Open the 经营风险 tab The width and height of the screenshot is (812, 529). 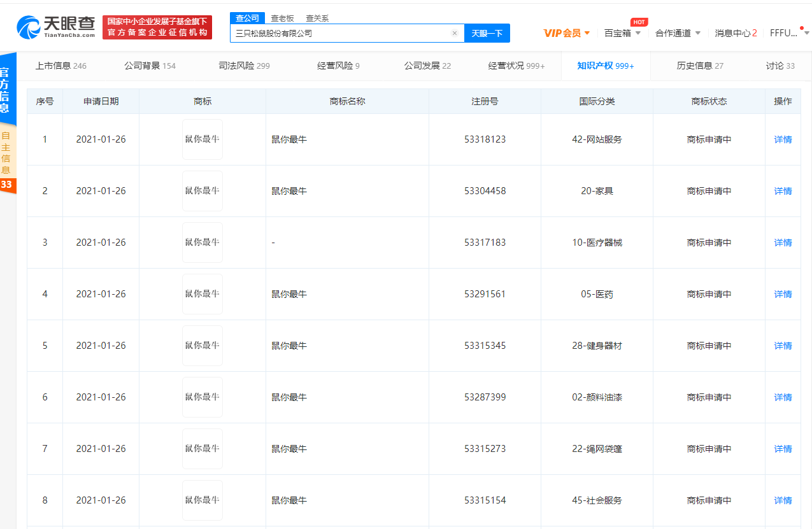pos(338,66)
